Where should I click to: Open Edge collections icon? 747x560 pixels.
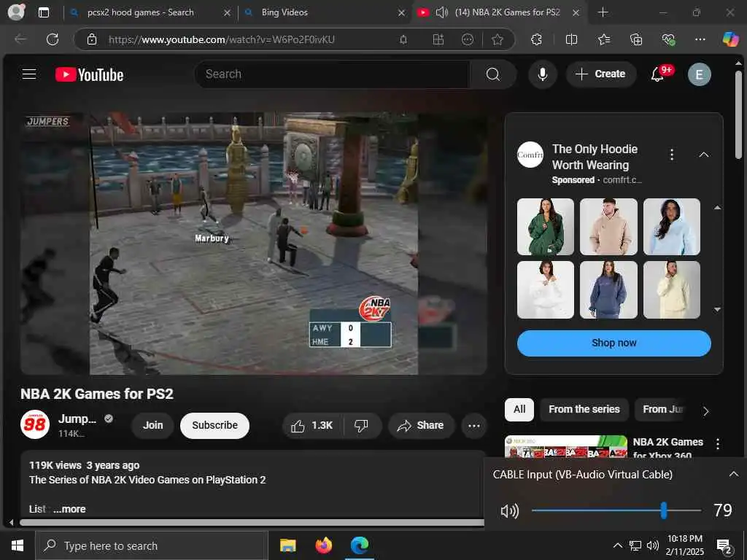click(x=636, y=39)
